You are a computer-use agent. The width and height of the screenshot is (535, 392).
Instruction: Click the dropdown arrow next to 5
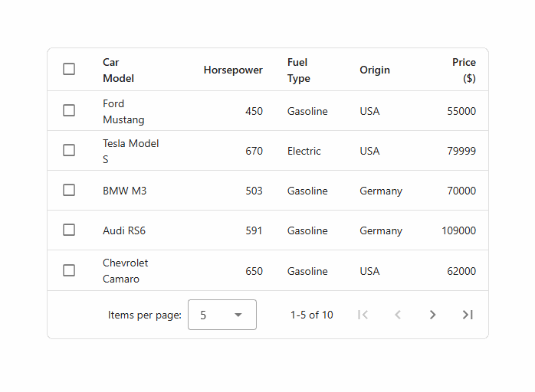coord(238,315)
